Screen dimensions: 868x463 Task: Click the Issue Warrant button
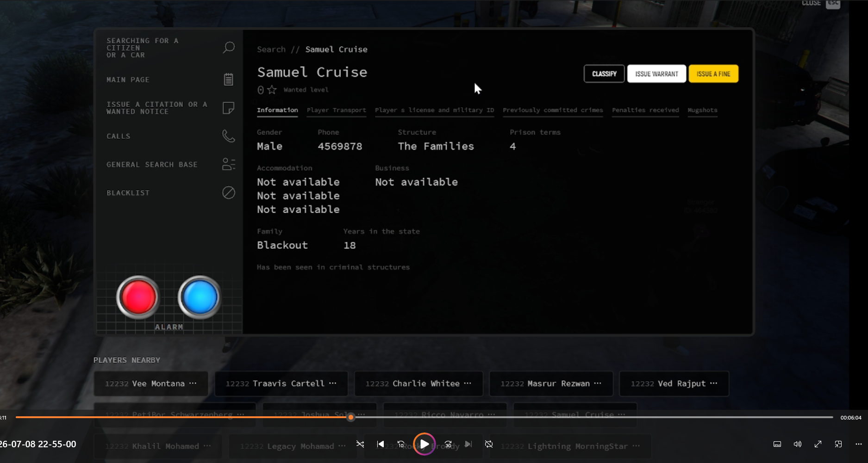(x=656, y=74)
